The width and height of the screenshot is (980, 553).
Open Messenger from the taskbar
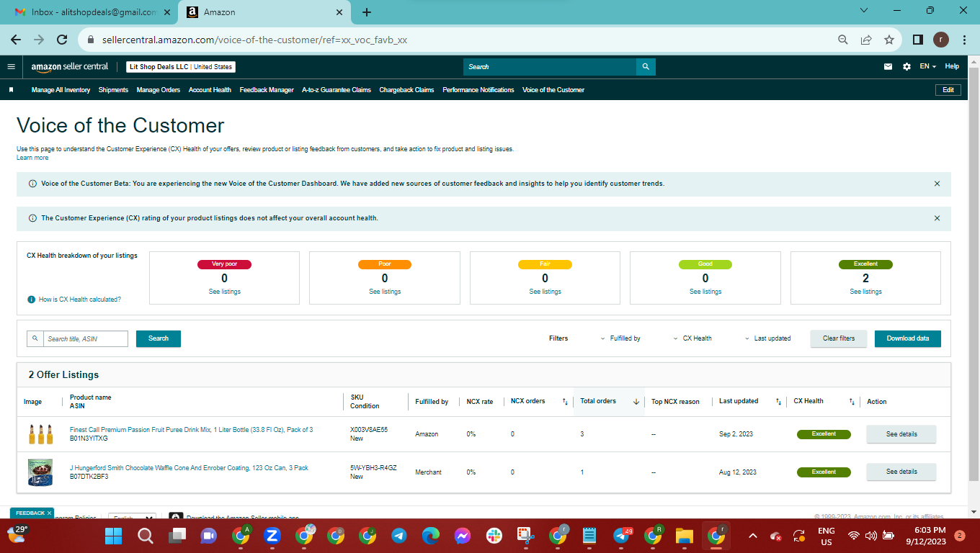point(463,536)
